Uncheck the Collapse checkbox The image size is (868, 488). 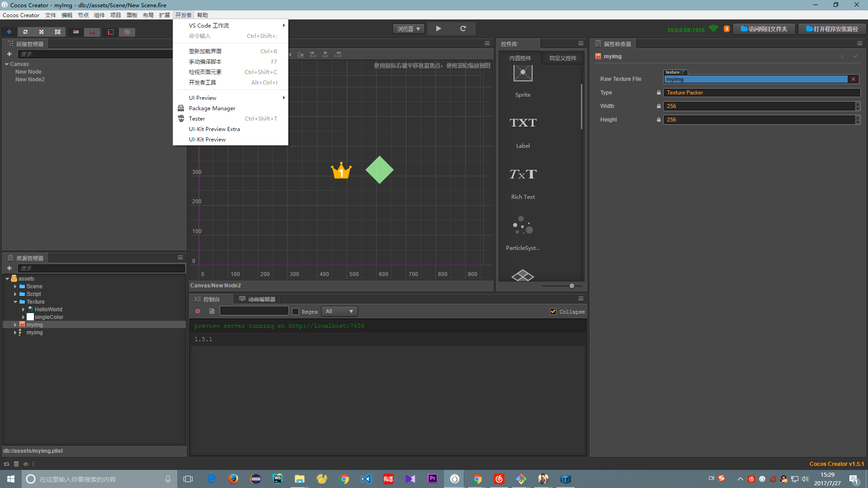tap(553, 311)
